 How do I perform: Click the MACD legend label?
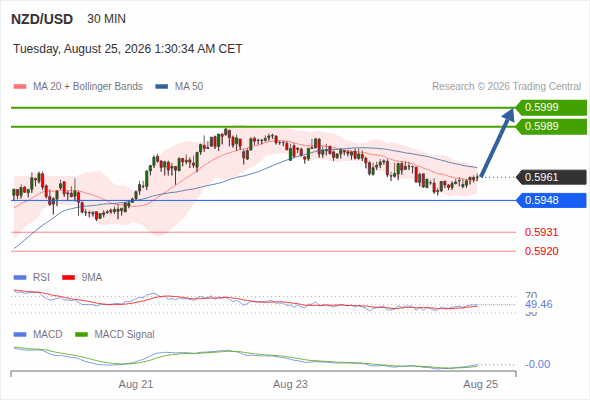click(48, 335)
